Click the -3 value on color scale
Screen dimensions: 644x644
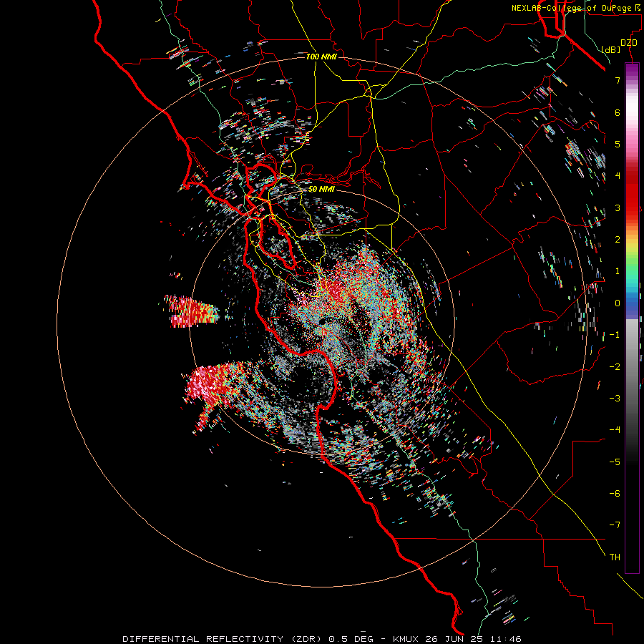coord(615,399)
